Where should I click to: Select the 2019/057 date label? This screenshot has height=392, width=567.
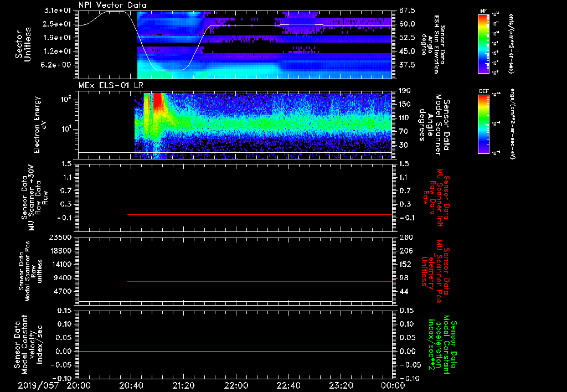38,385
